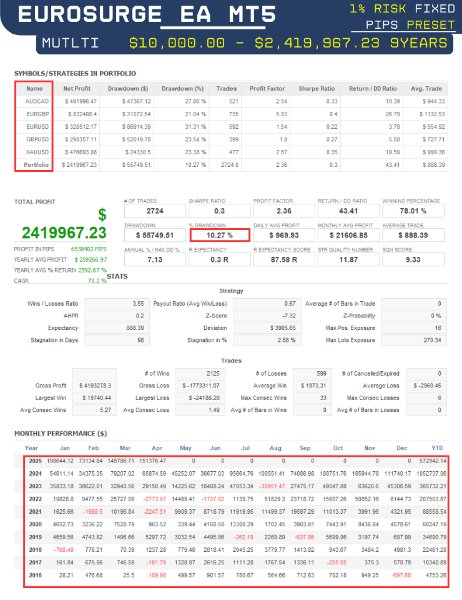
Task: Click the '$10,000.00 - $2,419,967.23 9YEARS' banner text
Action: pos(288,43)
